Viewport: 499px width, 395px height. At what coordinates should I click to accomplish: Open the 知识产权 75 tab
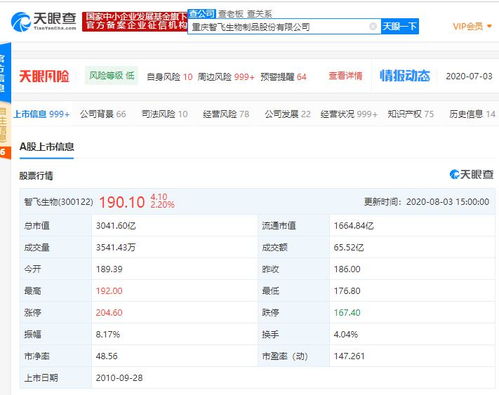[411, 114]
